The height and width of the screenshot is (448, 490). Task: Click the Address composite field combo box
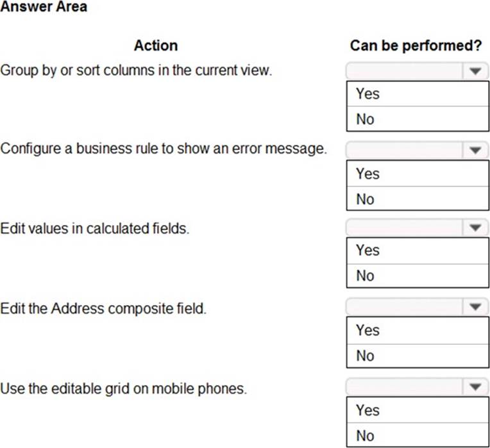coord(404,307)
